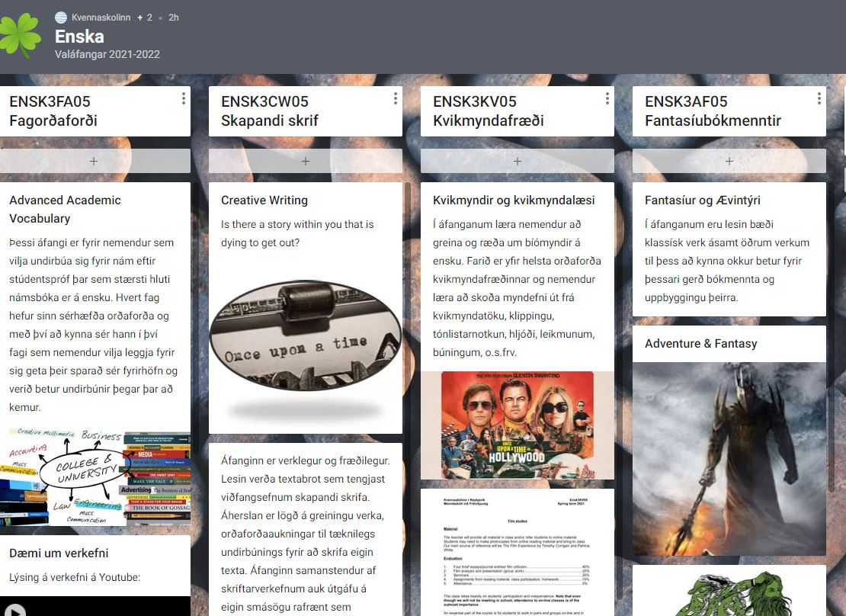
Task: Open options menu for ENSK3AF05 Fantasíubókmenntir column
Action: pos(819,98)
